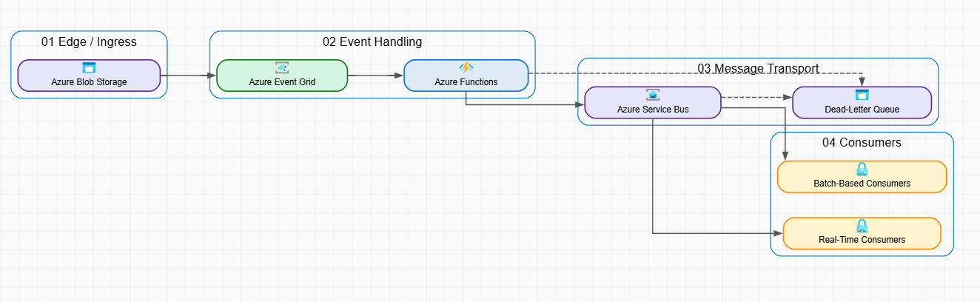Click the Dead-Letter Queue node icon
Screen dimensions: 980x302
point(862,95)
